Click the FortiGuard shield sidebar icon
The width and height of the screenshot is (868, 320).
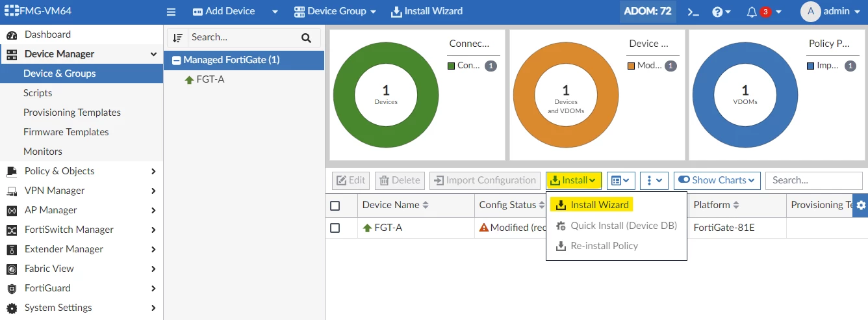(12, 288)
